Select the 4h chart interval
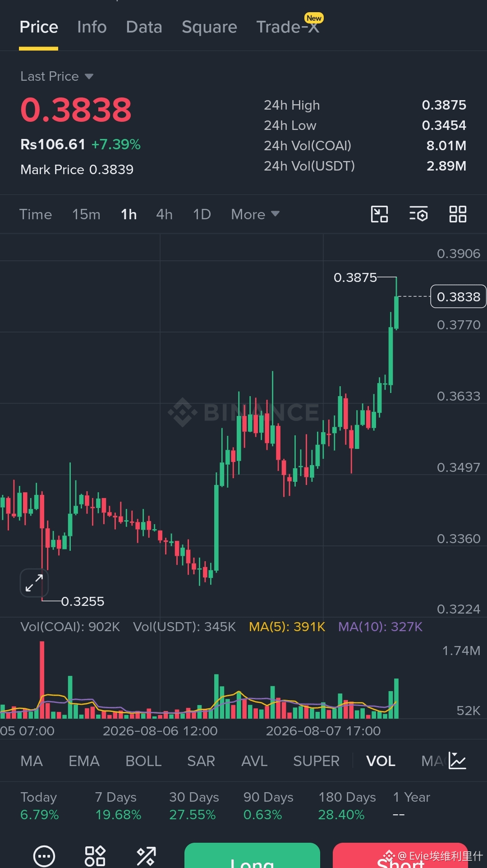Screen dimensions: 487x868 tap(164, 214)
